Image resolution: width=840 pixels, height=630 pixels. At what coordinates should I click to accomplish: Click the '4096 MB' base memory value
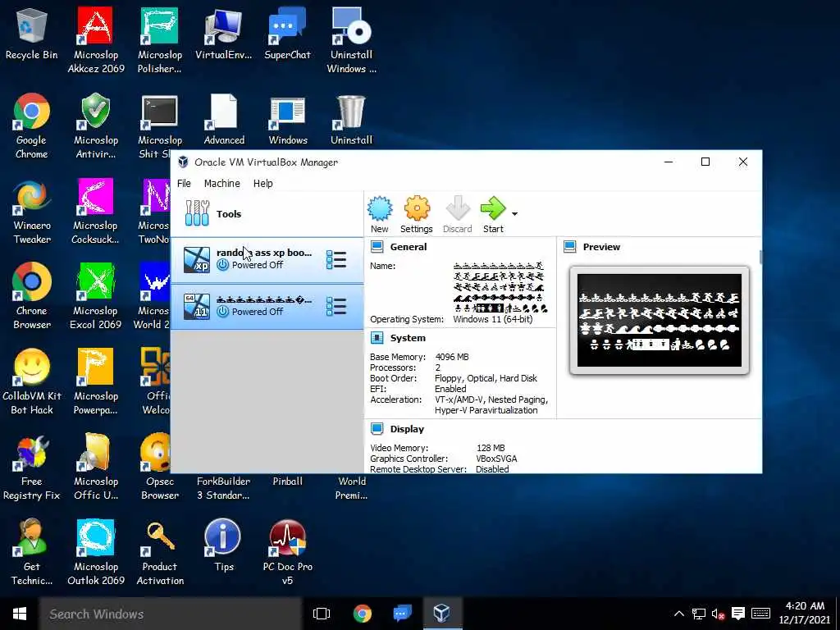(452, 357)
